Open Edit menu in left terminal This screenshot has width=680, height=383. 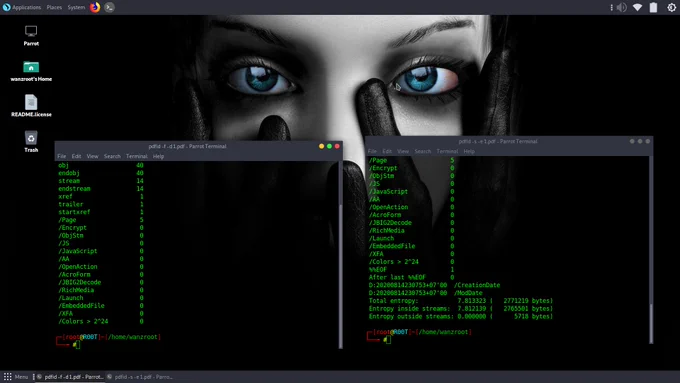76,156
